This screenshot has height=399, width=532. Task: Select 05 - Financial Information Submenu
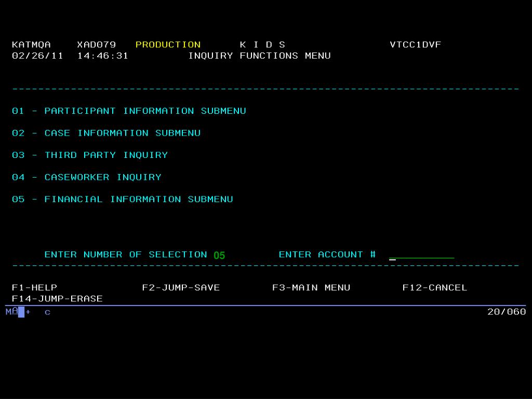123,199
